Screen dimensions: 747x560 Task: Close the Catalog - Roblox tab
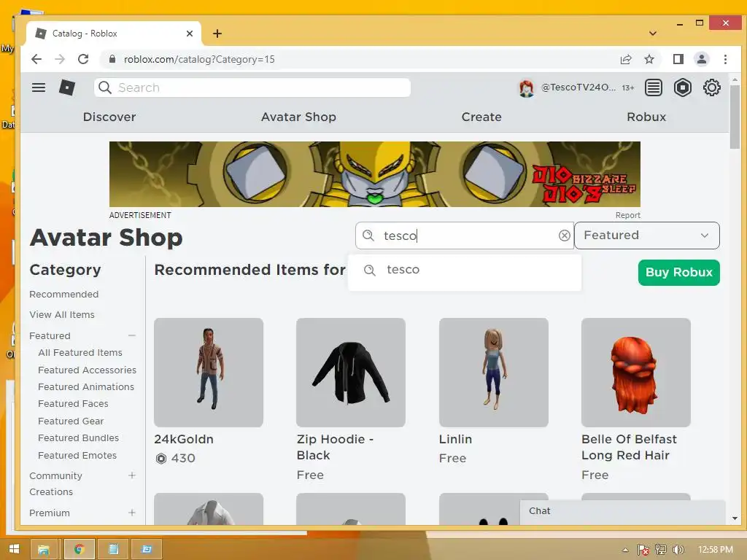[x=190, y=34]
